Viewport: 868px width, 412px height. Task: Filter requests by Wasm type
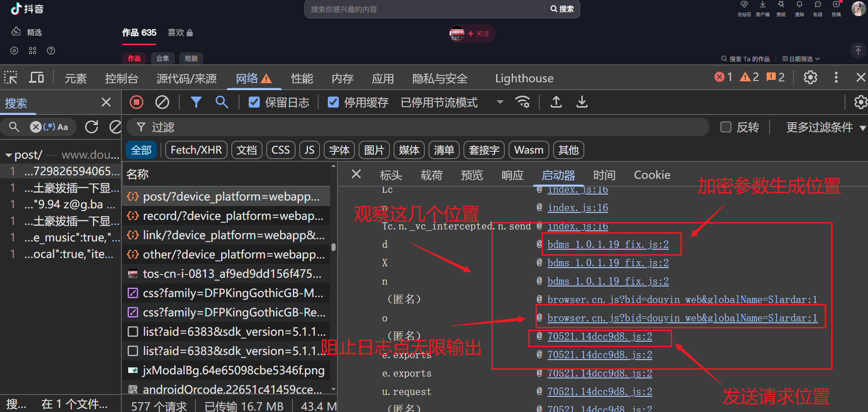point(529,150)
